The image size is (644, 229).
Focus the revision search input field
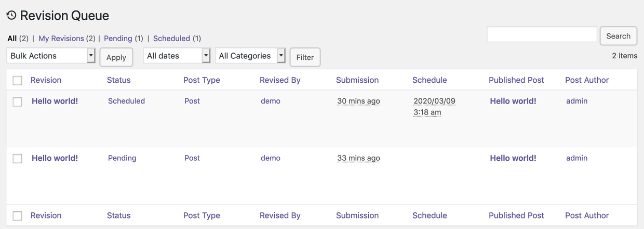click(x=542, y=34)
